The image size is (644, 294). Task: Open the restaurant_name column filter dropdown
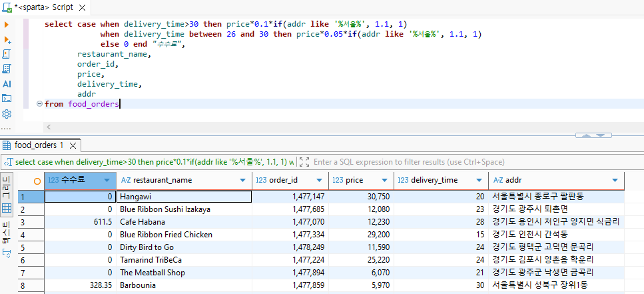pyautogui.click(x=242, y=181)
